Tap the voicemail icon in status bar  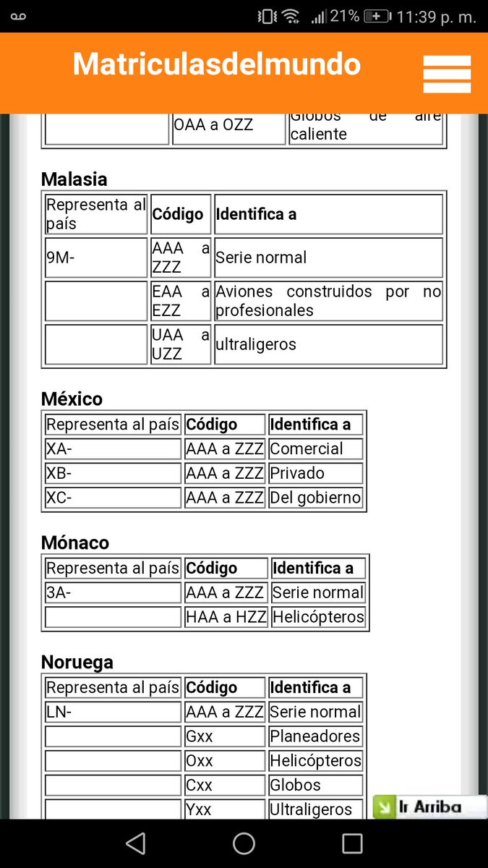point(18,16)
